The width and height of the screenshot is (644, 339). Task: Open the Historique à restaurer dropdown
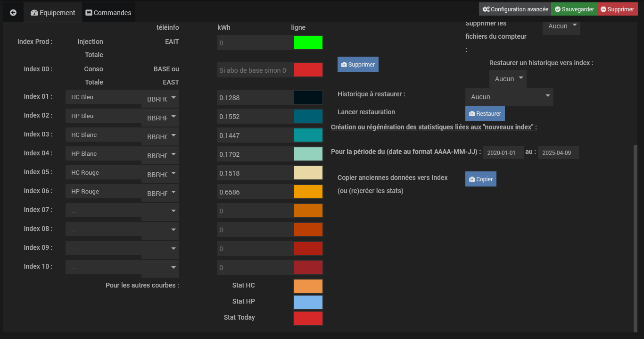pos(509,96)
